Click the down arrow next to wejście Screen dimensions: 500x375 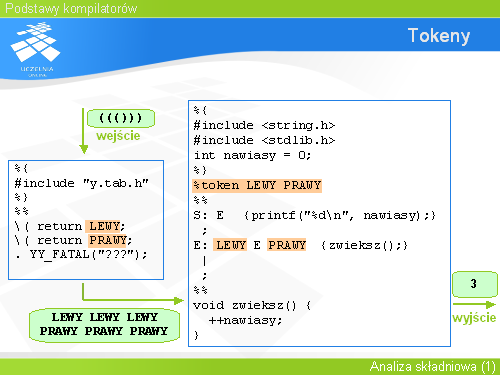tap(84, 131)
